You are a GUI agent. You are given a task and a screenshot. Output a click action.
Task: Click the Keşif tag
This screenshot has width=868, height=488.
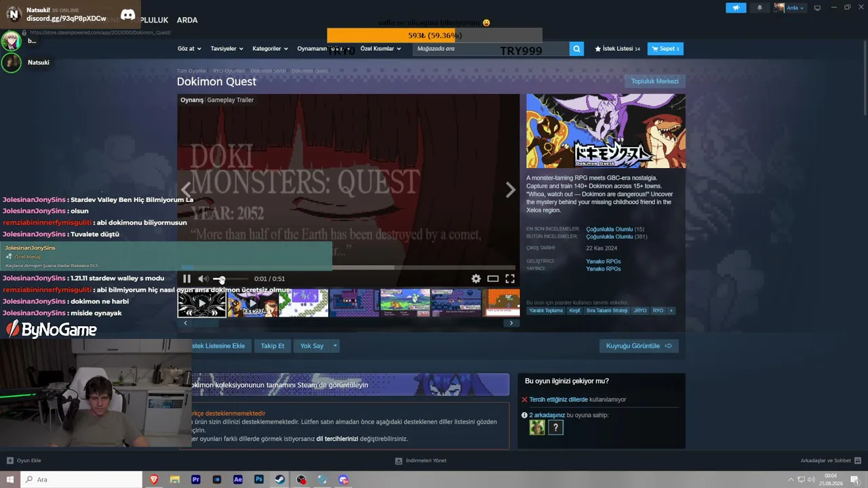point(574,310)
